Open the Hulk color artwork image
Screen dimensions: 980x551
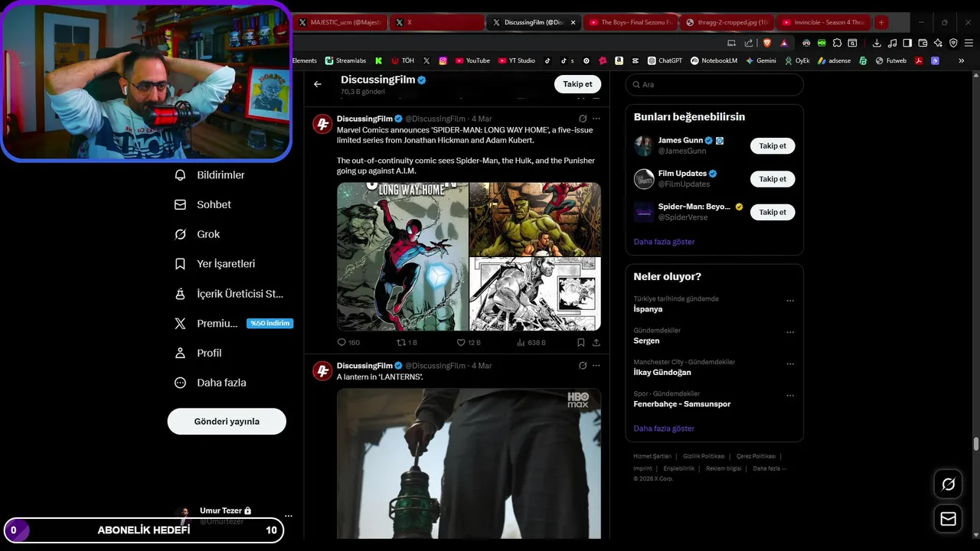(x=535, y=219)
